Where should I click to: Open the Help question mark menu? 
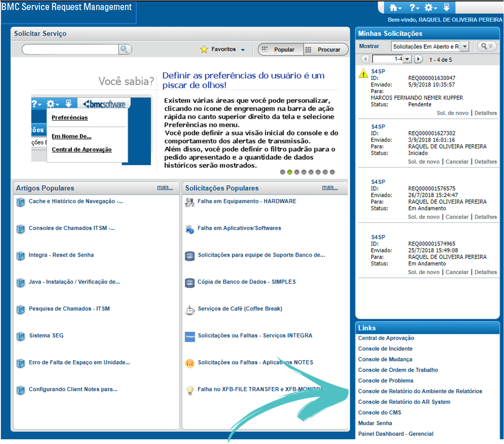(414, 7)
